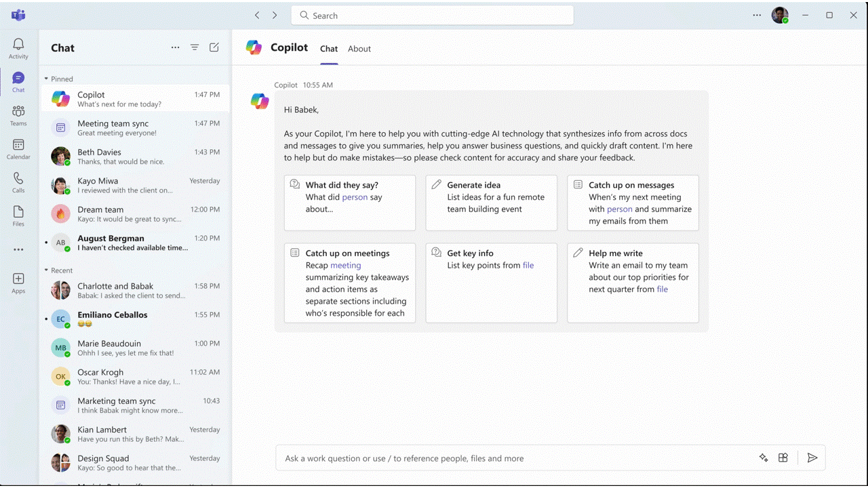Collapse the Pinned chats section
868x488 pixels.
pyautogui.click(x=47, y=79)
